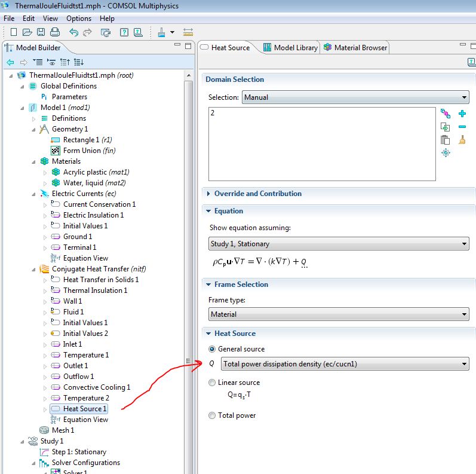
Task: Open the View menu
Action: tap(50, 19)
